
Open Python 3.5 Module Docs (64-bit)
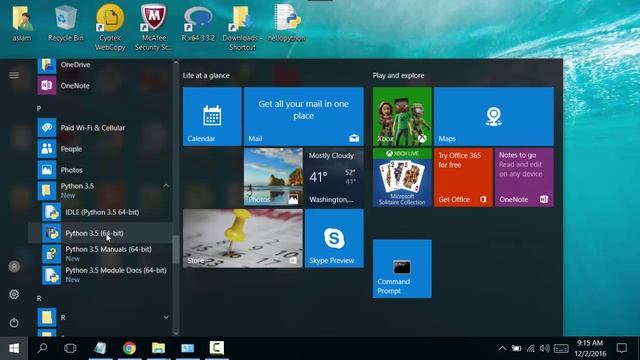100,275
